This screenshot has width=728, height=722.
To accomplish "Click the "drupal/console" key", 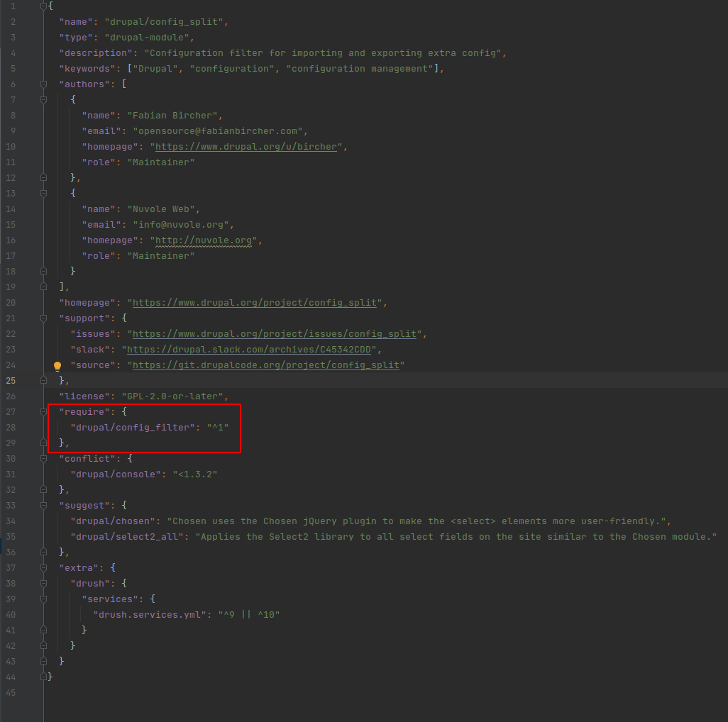I will (116, 474).
